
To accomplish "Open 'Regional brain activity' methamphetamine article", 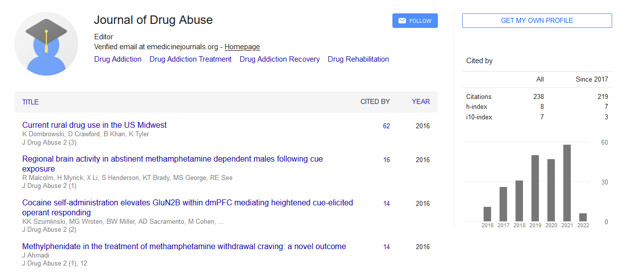I will click(x=172, y=159).
